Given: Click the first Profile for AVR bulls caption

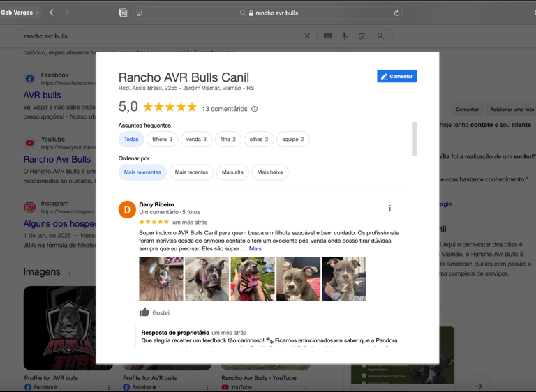Looking at the screenshot, I should click(51, 378).
